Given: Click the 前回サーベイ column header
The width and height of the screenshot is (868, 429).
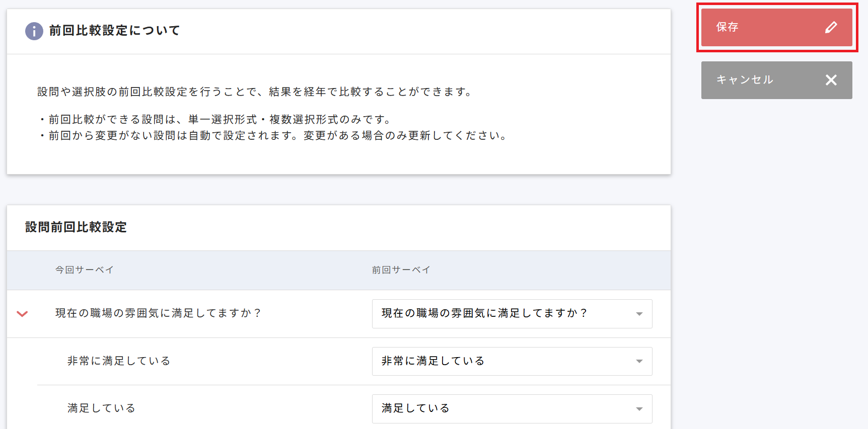Looking at the screenshot, I should coord(401,270).
